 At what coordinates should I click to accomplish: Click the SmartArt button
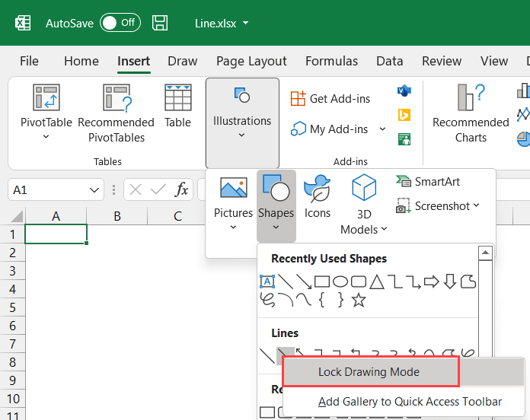tap(428, 181)
